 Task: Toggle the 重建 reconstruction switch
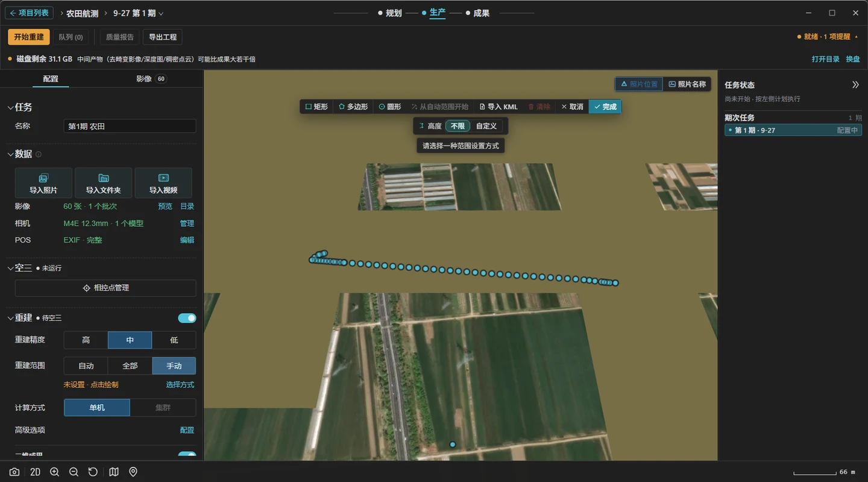187,318
